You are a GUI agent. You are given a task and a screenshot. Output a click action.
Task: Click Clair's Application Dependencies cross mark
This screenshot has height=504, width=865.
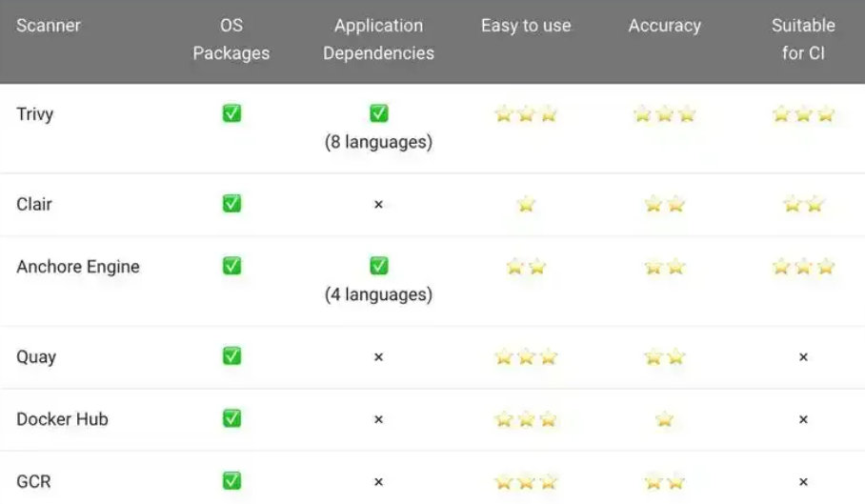378,205
